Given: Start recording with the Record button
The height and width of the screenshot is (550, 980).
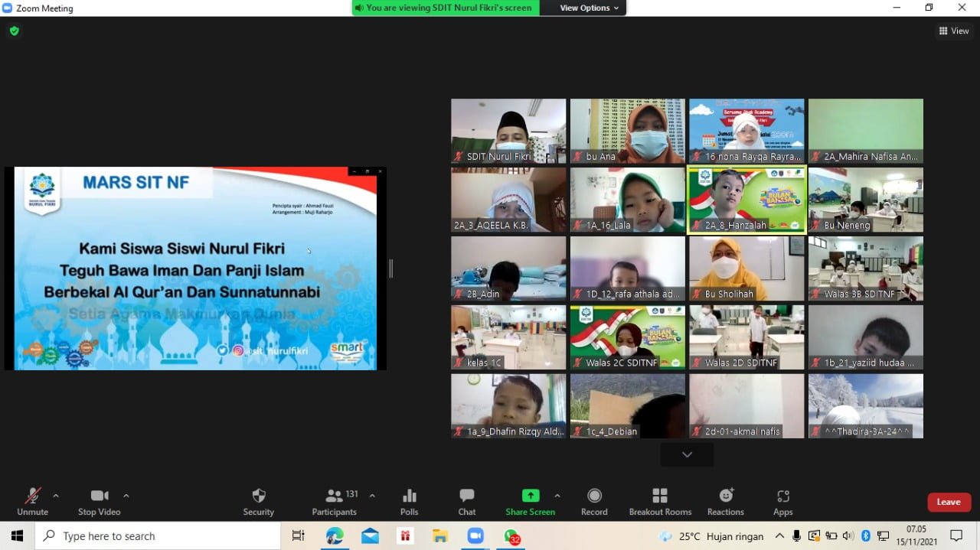Looking at the screenshot, I should pyautogui.click(x=594, y=496).
